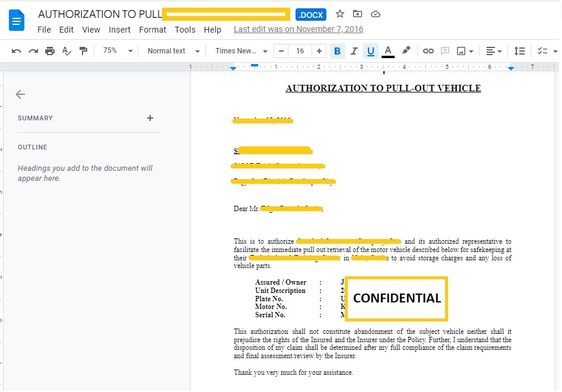This screenshot has height=392, width=562.
Task: Open the Format menu
Action: point(153,30)
